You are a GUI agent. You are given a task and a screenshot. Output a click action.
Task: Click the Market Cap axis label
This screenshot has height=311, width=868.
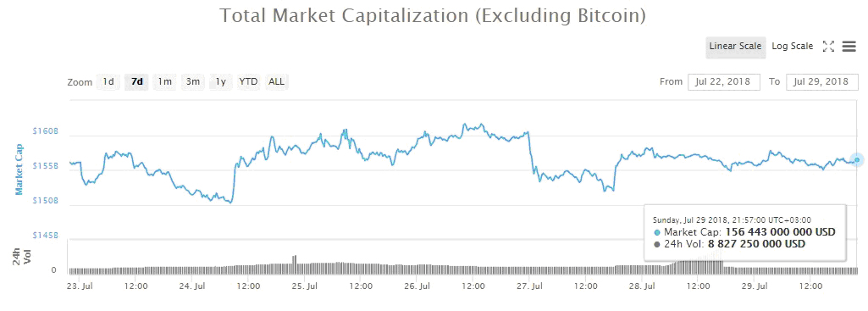[19, 169]
